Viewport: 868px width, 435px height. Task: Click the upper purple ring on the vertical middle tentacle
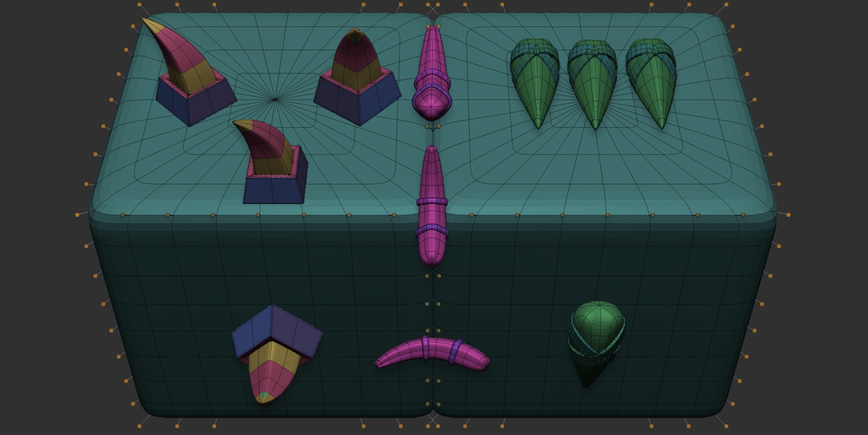point(432,202)
